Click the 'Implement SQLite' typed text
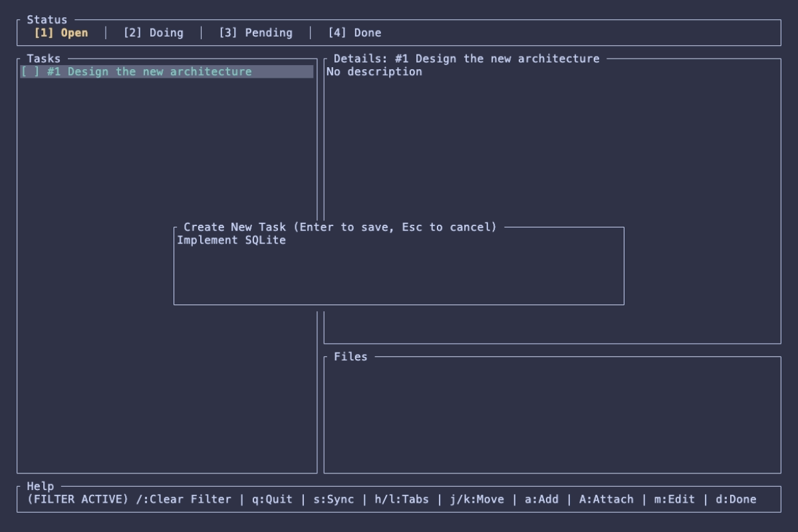 click(x=231, y=240)
